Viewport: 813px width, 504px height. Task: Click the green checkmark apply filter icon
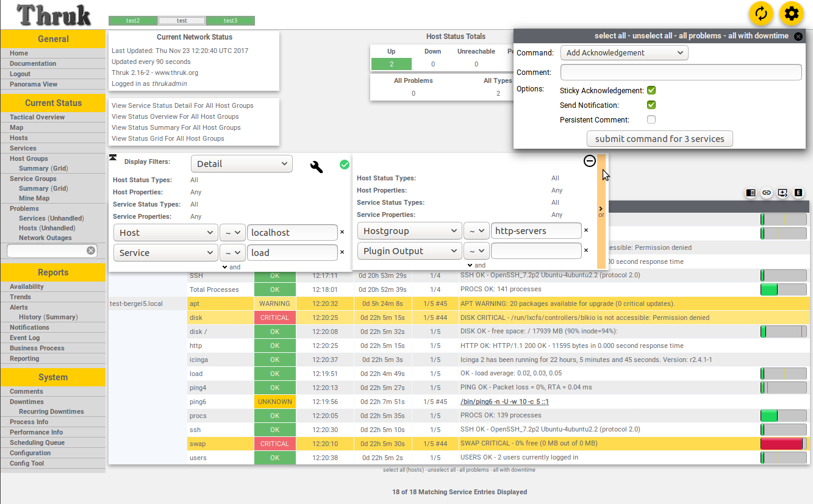click(345, 165)
